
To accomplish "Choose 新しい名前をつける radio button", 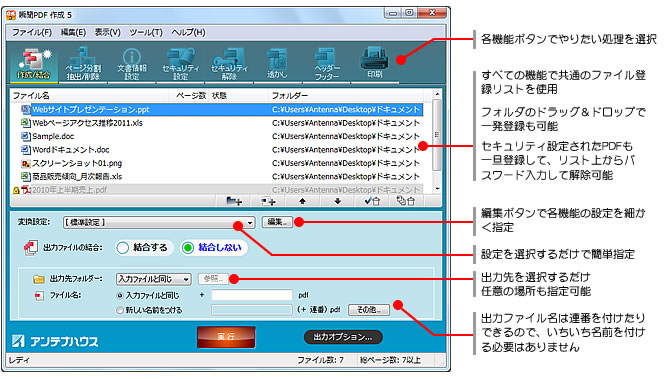I will point(120,310).
